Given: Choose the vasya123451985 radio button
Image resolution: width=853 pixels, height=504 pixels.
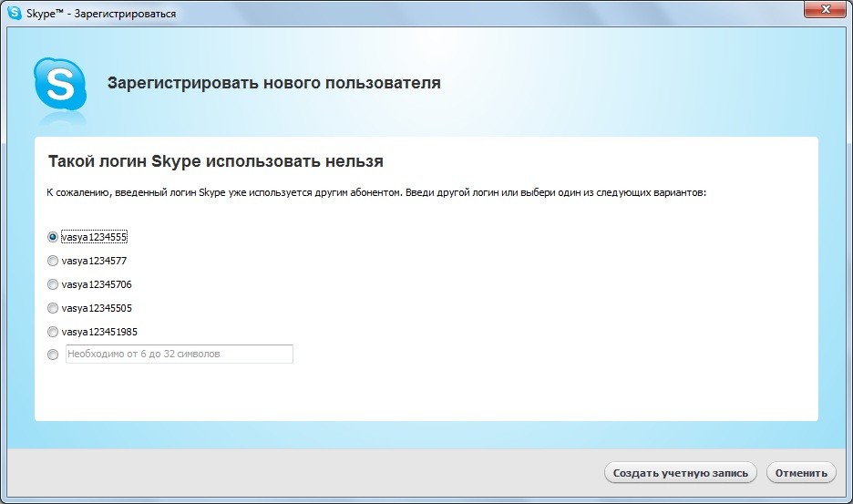Looking at the screenshot, I should (52, 332).
